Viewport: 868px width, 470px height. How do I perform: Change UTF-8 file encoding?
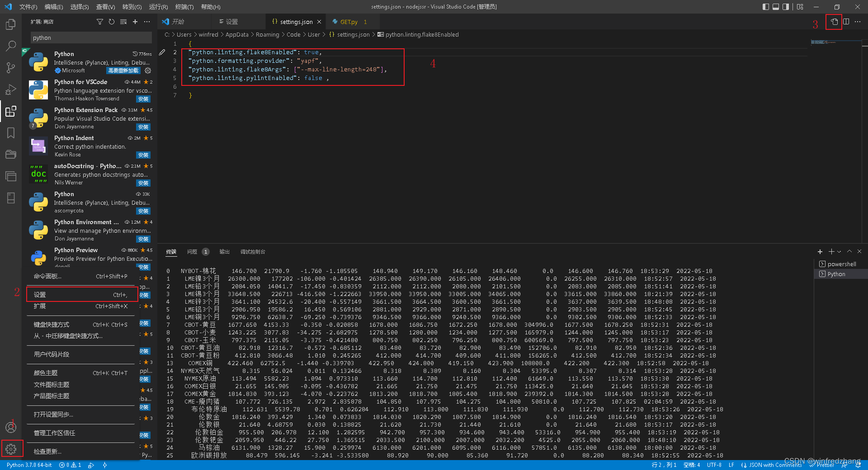(x=714, y=465)
